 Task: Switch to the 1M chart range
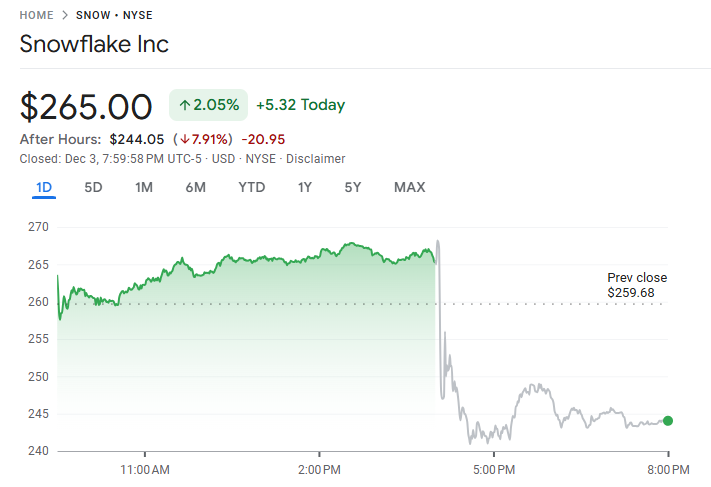tap(144, 187)
